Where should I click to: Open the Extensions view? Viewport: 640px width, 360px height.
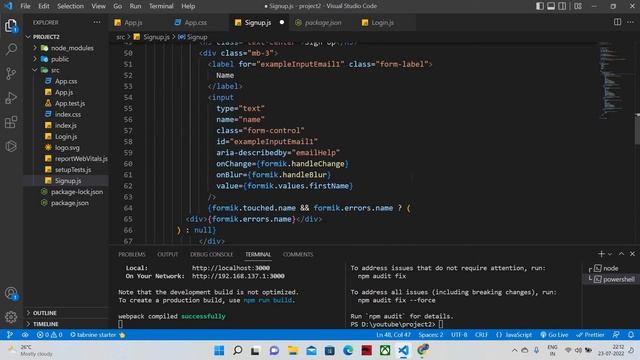pyautogui.click(x=11, y=122)
